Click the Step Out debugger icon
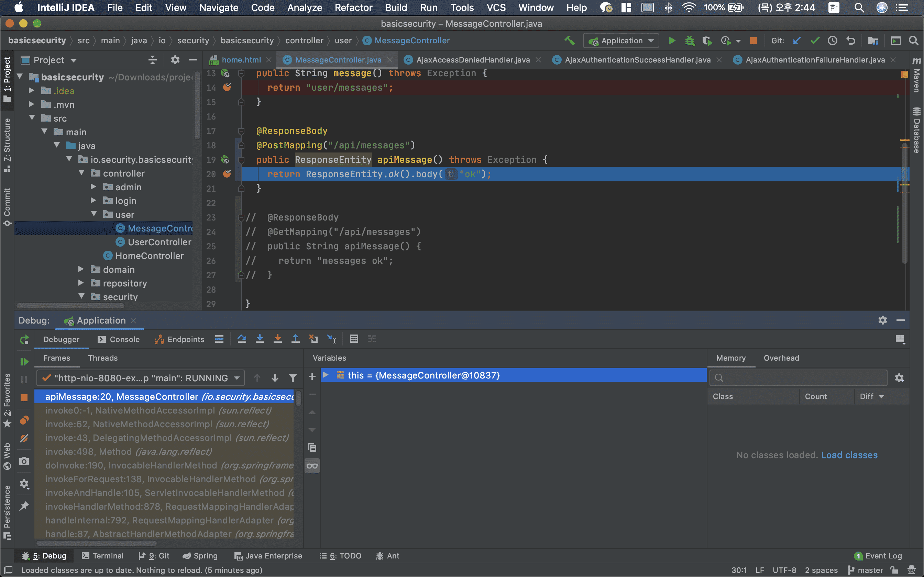Image resolution: width=924 pixels, height=577 pixels. pos(296,339)
